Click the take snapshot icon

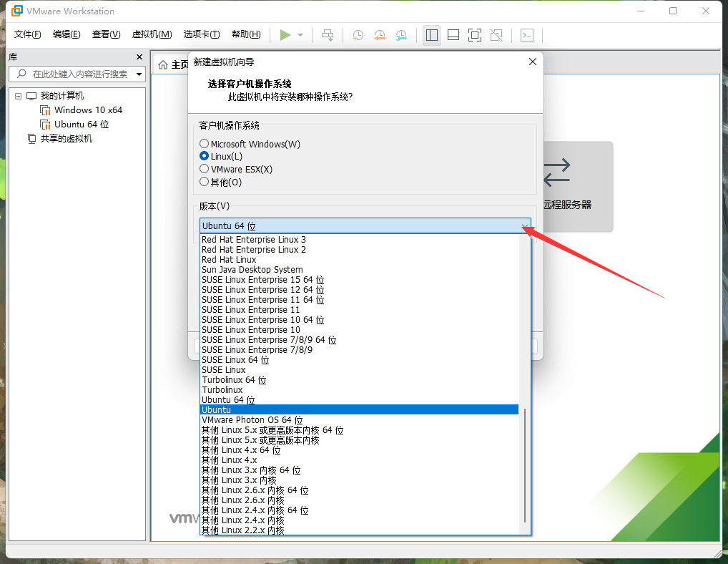click(358, 35)
